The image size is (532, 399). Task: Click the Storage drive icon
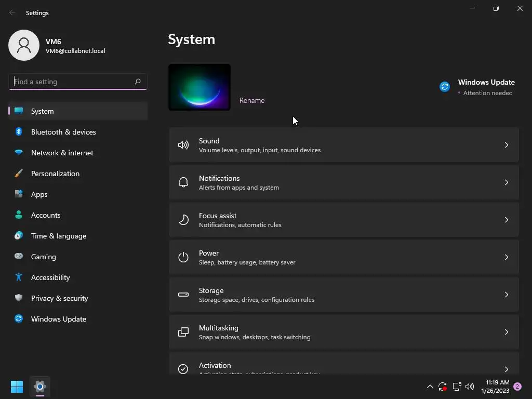tap(183, 295)
